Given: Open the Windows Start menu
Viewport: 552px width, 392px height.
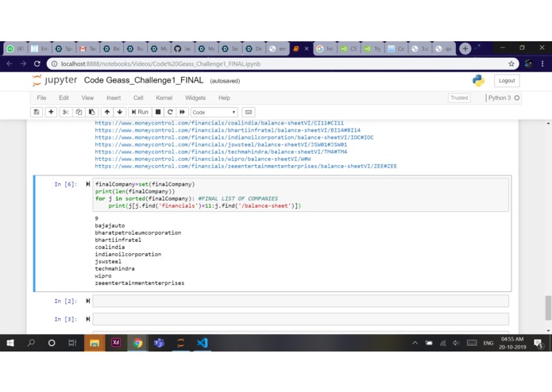Looking at the screenshot, I should click(x=10, y=343).
